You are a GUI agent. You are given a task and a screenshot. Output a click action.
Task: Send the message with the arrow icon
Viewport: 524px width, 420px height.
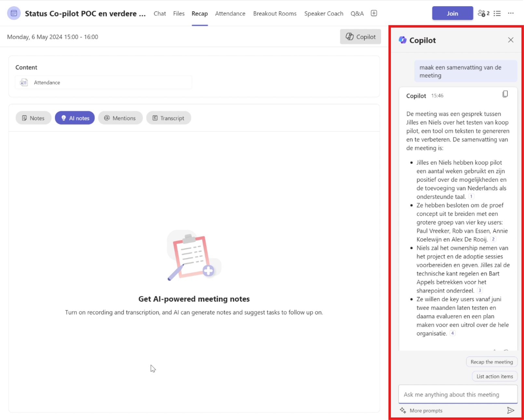(511, 410)
